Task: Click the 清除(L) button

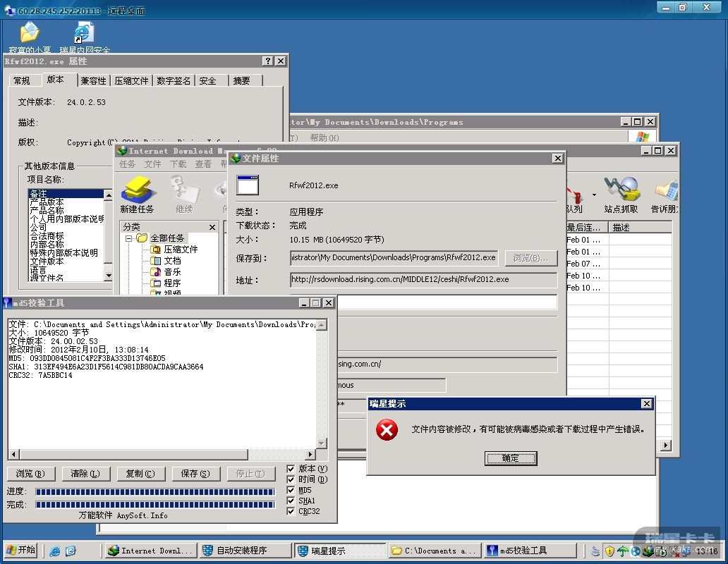Action: (x=85, y=474)
